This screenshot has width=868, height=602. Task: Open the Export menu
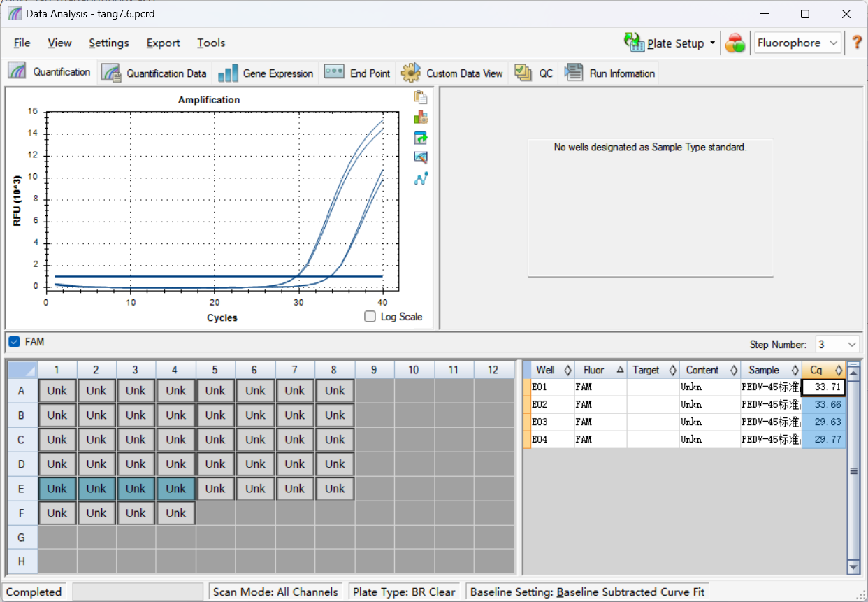(163, 43)
